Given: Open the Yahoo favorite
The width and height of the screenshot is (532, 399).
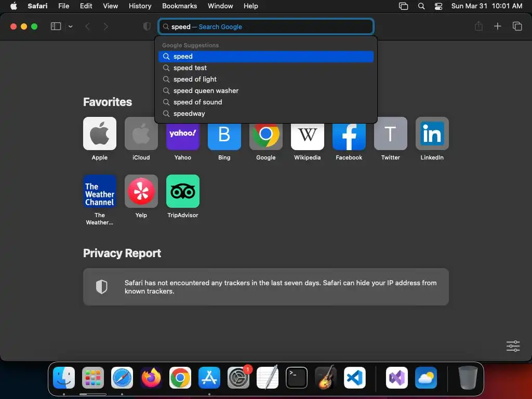Looking at the screenshot, I should coord(182,137).
